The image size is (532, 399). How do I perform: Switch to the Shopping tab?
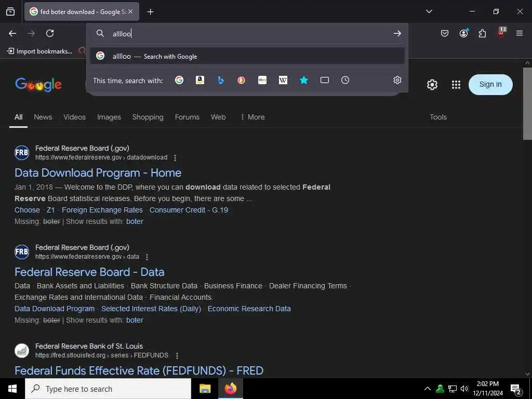point(148,117)
